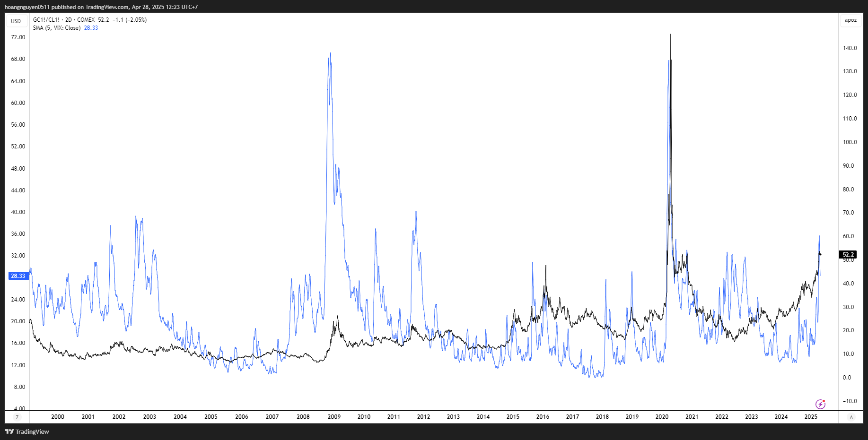Viewport: 868px width, 440px height.
Task: Click the 2015 year label
Action: coord(513,417)
